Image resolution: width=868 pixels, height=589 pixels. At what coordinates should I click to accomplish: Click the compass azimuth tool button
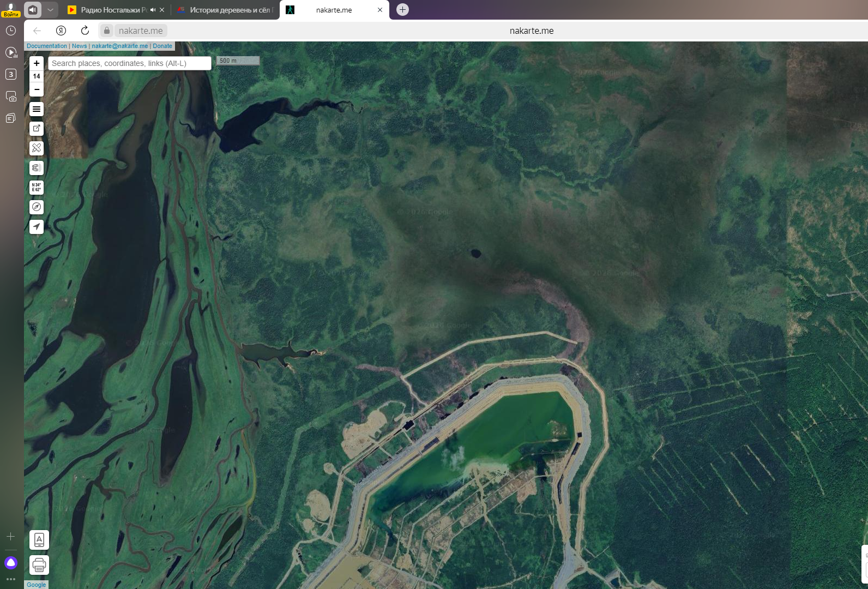click(x=37, y=207)
